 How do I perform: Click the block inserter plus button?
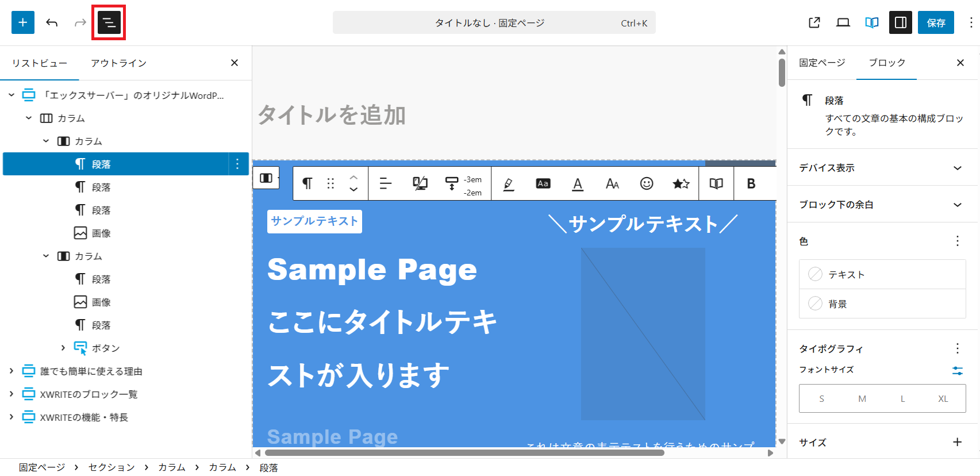(x=23, y=22)
